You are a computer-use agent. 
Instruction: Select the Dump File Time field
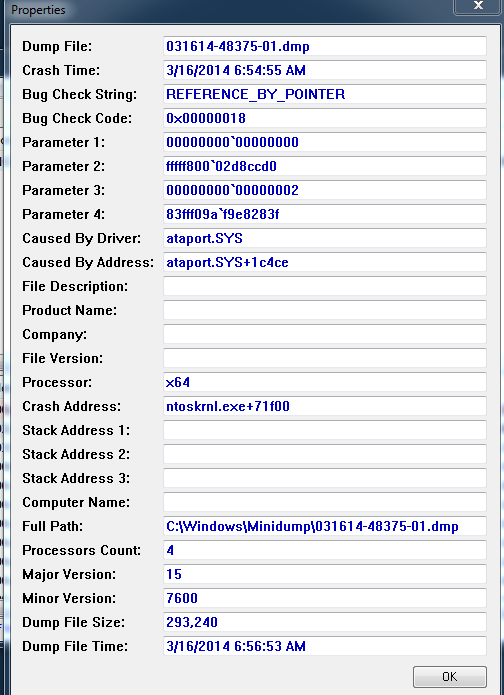[x=324, y=646]
